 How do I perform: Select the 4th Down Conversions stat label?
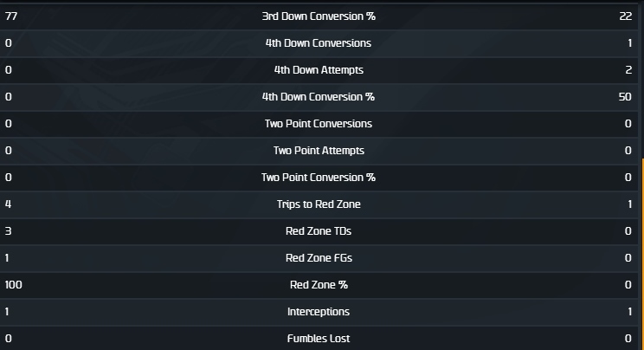point(319,43)
